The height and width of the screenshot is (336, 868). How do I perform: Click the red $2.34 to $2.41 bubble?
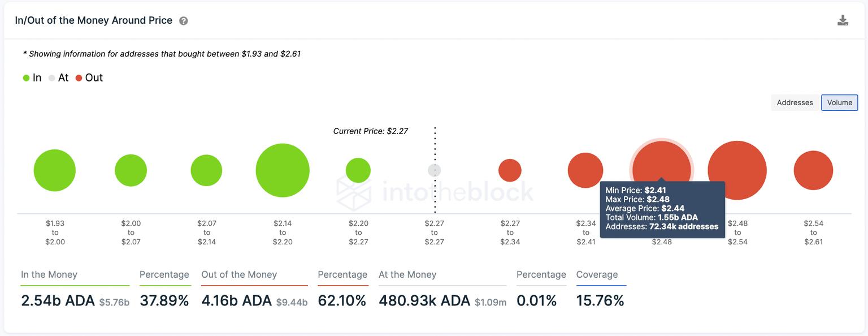click(585, 170)
